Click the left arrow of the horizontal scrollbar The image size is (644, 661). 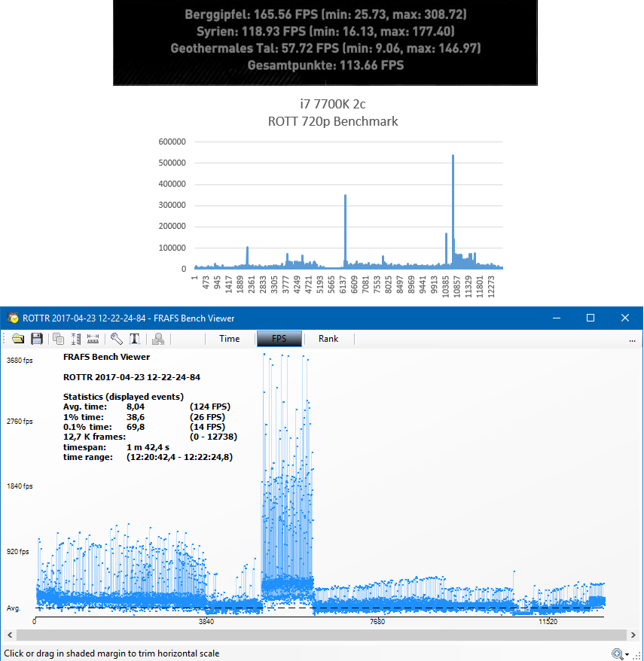10,635
